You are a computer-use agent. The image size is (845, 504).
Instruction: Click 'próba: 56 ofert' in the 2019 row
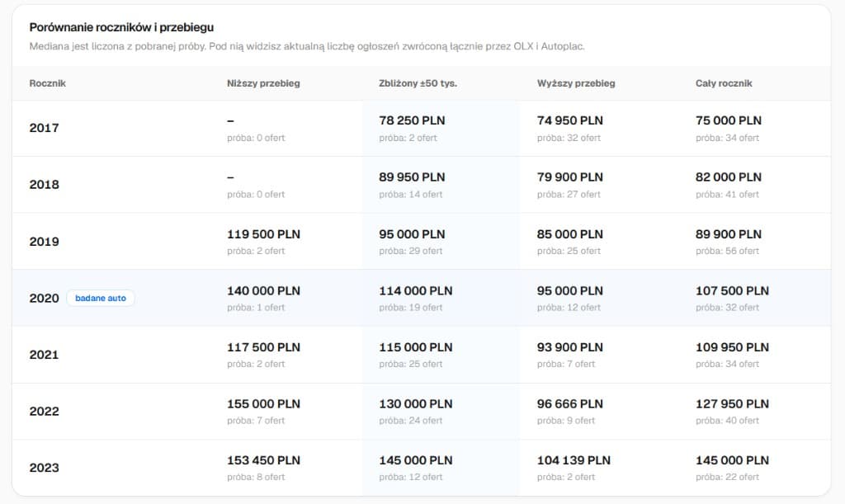pyautogui.click(x=727, y=251)
